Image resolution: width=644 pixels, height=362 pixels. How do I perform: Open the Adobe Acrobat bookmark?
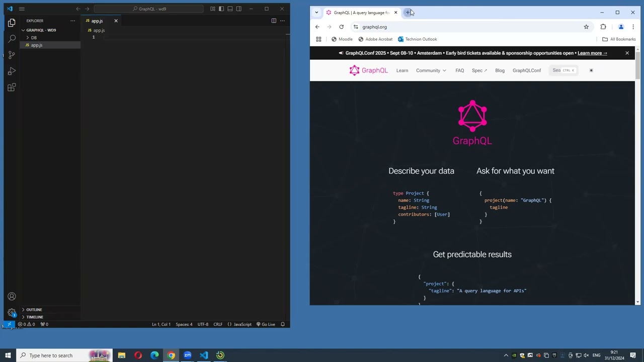click(x=375, y=39)
